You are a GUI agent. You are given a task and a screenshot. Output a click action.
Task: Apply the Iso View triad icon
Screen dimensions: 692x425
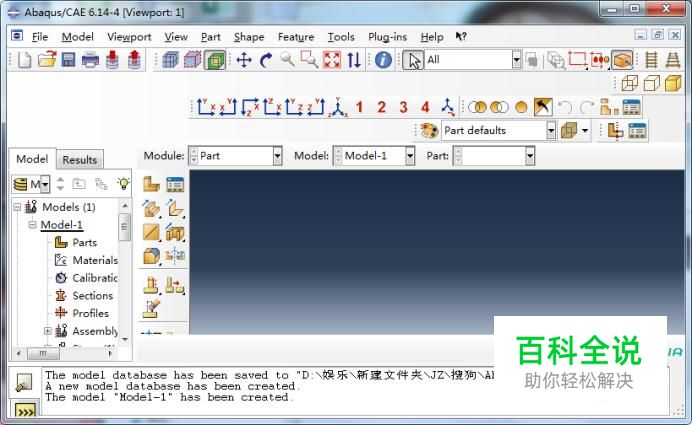[x=338, y=107]
